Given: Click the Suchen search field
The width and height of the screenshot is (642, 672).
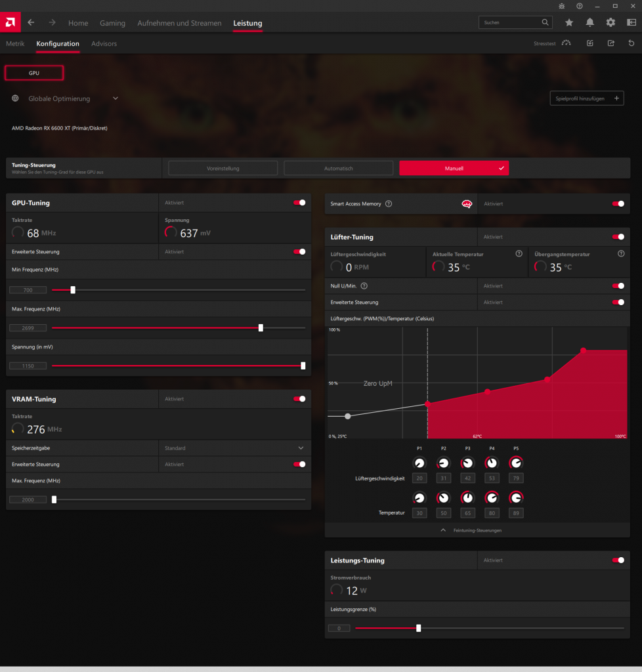Looking at the screenshot, I should pos(515,22).
